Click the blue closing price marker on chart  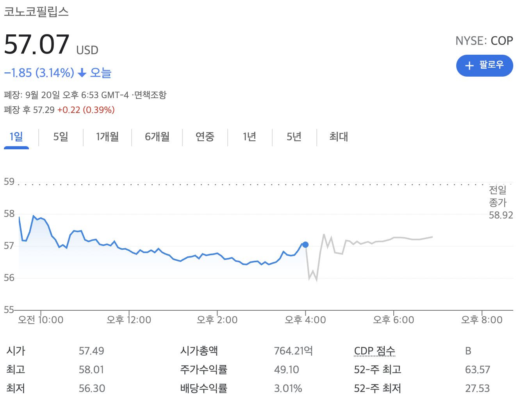[x=305, y=245]
